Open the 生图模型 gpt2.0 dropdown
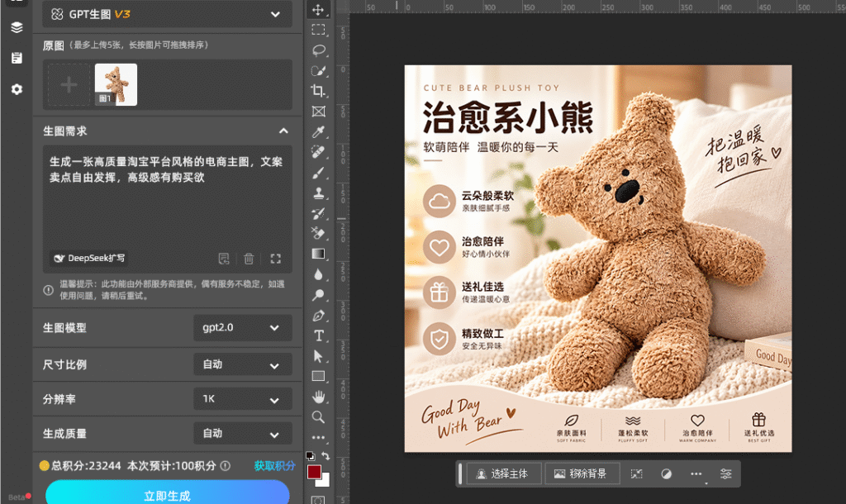This screenshot has width=846, height=504. pyautogui.click(x=242, y=327)
